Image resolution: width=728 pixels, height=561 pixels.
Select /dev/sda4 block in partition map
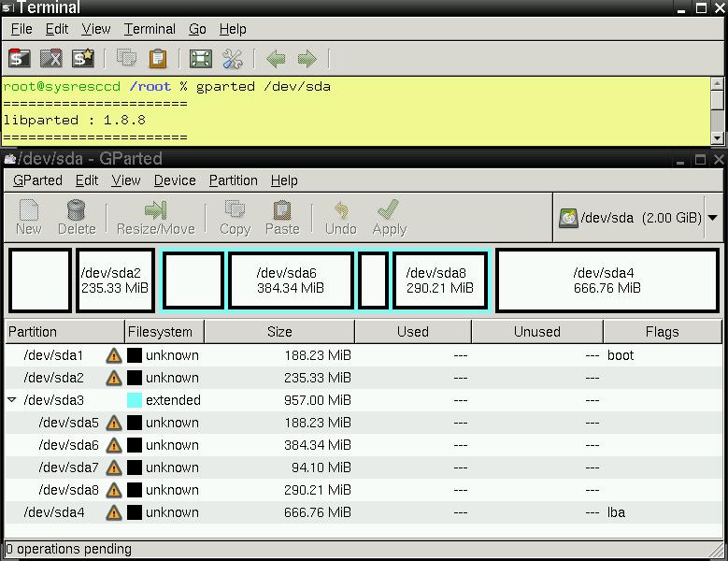(x=607, y=280)
